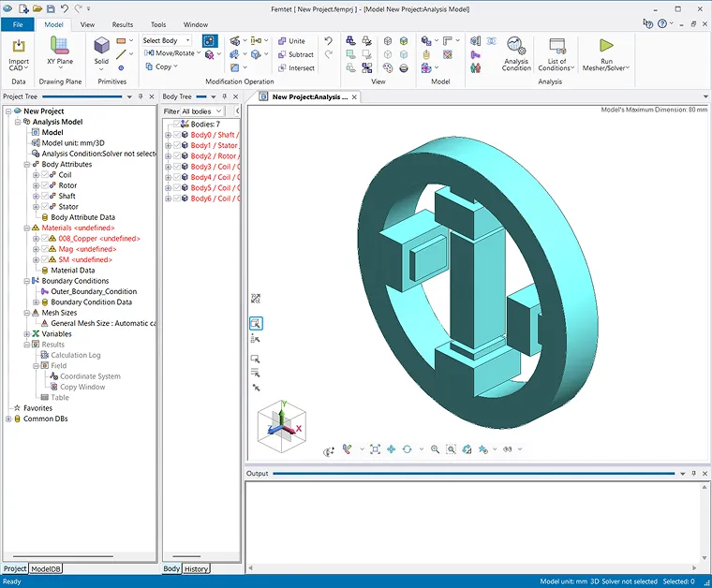Click the zoom window tool
The height and width of the screenshot is (588, 712).
[x=451, y=449]
